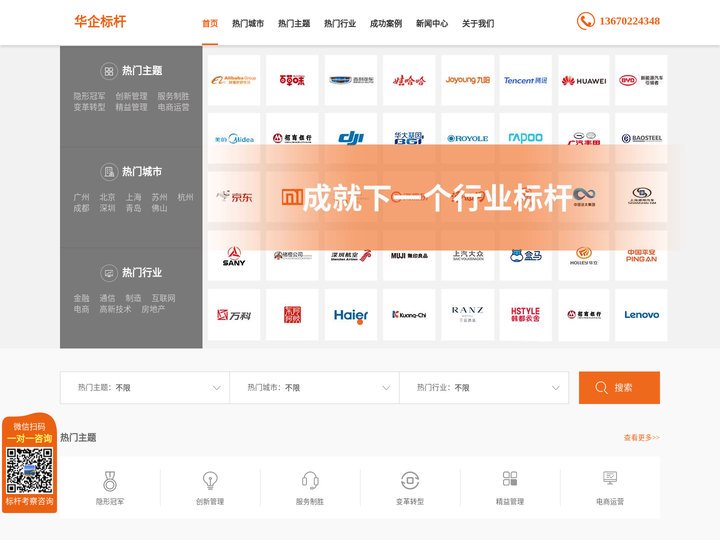Click the phone number 13670224348
Image resolution: width=720 pixels, height=540 pixels.
click(630, 21)
